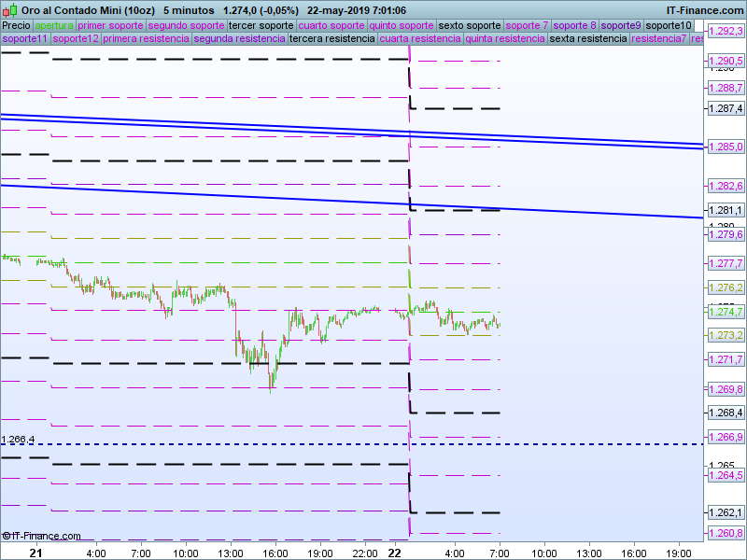Select the dotted blue 1.266,4 horizontal line
Image resolution: width=747 pixels, height=560 pixels.
[x=352, y=444]
